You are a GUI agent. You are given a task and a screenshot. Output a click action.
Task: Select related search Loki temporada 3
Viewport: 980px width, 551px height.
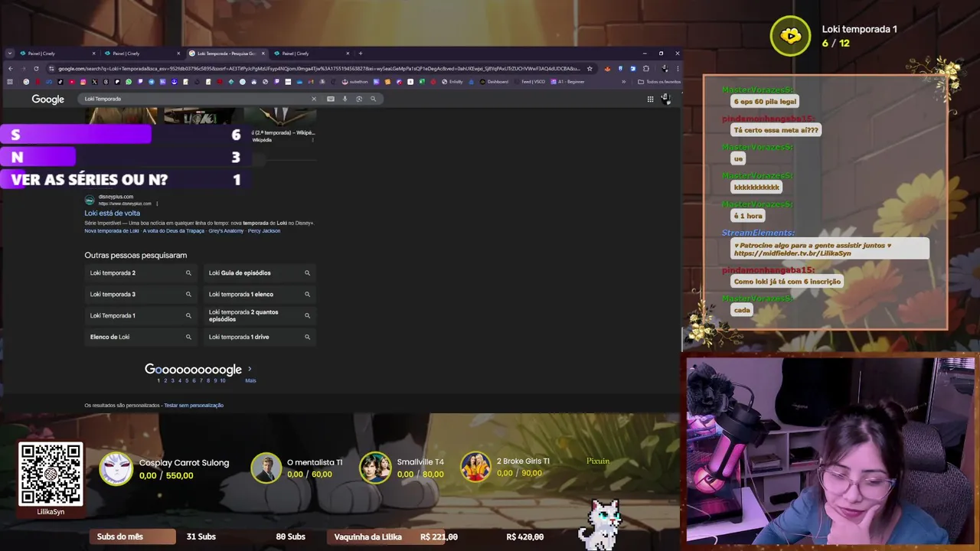tap(141, 294)
